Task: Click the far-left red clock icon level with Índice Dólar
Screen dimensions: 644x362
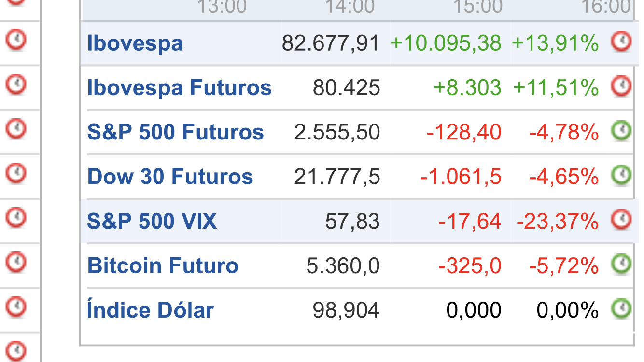Action: (16, 306)
